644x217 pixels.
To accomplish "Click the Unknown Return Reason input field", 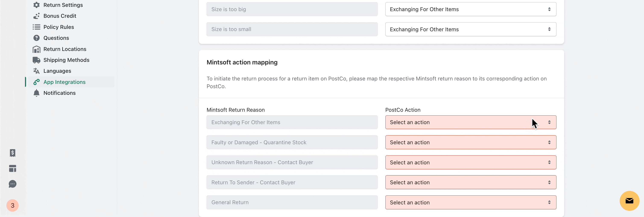I will coord(292,162).
